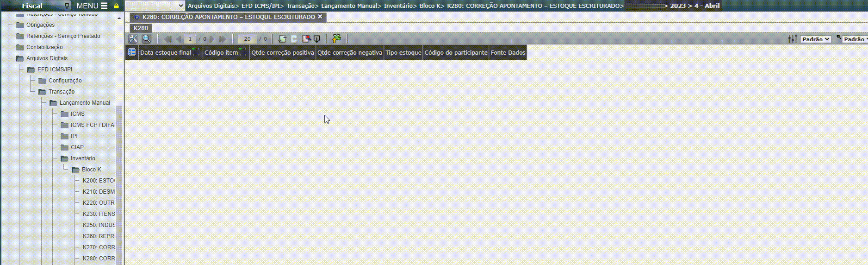Click the sliders layout settings icon
Screen dimensions: 868x265
793,39
